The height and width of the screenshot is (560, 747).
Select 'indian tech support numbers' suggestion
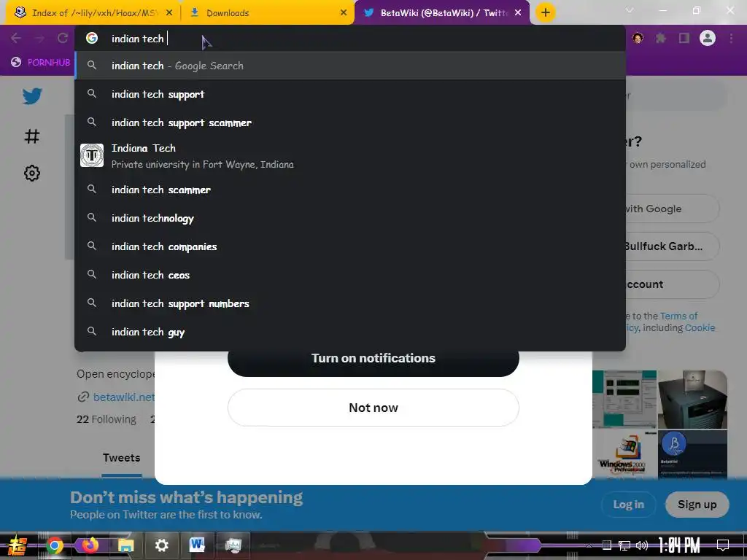349,304
